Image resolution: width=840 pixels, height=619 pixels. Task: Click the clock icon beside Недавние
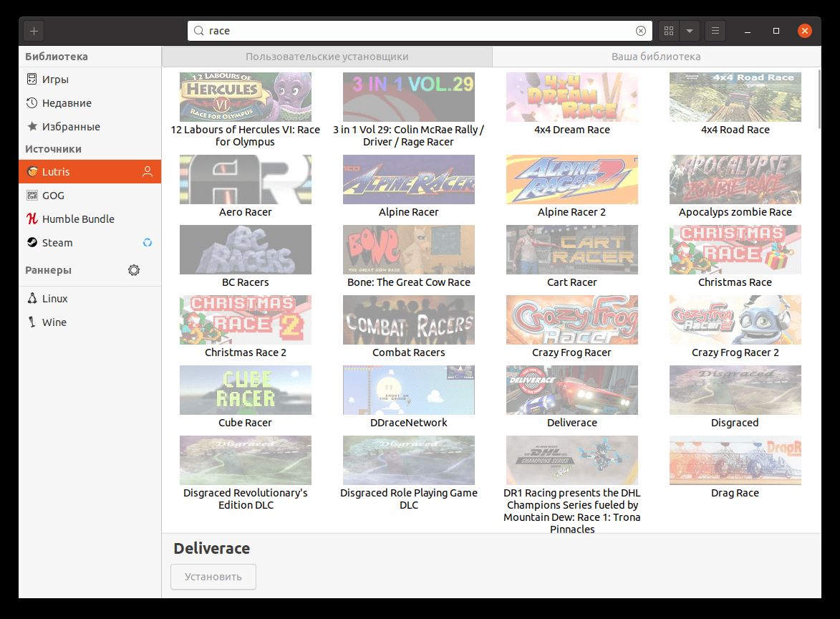click(x=32, y=103)
